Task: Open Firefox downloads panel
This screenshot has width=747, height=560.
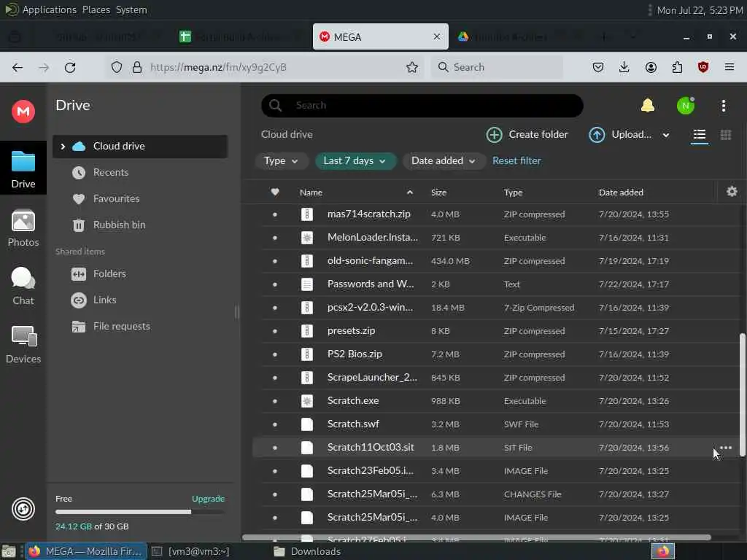Action: pyautogui.click(x=624, y=67)
